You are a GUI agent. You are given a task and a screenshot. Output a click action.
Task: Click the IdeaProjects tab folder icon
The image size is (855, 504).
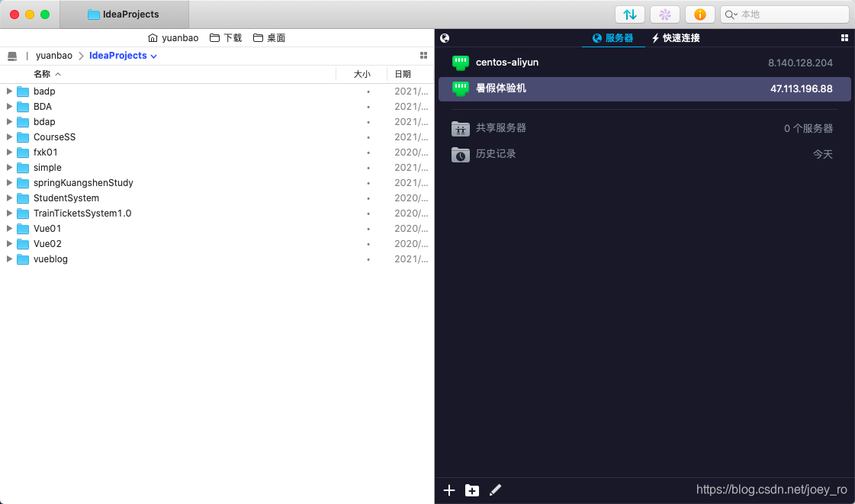(94, 14)
